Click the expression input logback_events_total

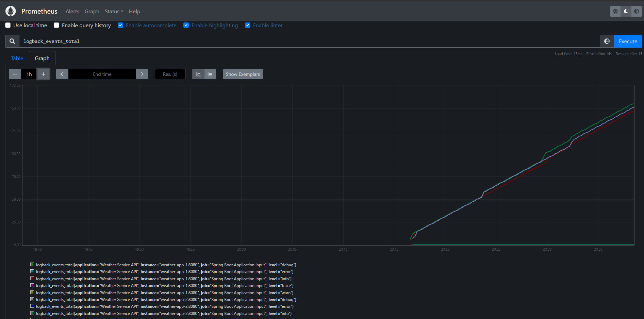coord(309,41)
